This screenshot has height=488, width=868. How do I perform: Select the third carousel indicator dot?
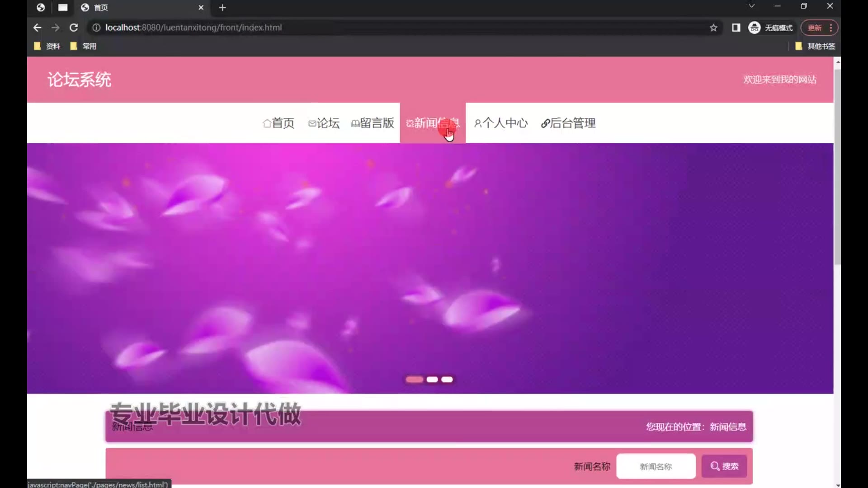447,380
